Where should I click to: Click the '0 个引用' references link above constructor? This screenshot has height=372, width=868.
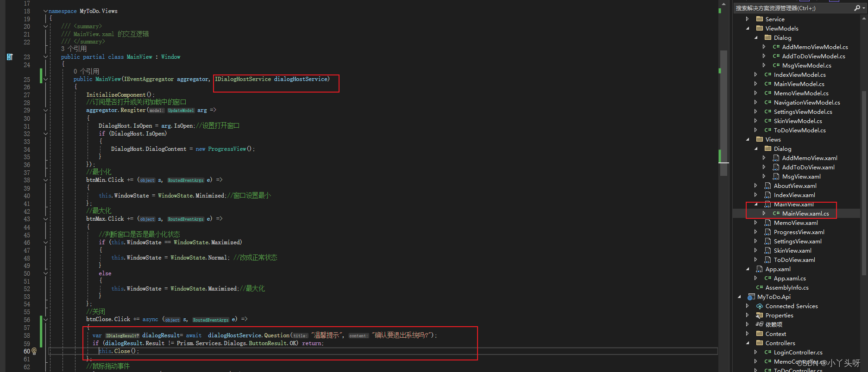86,71
